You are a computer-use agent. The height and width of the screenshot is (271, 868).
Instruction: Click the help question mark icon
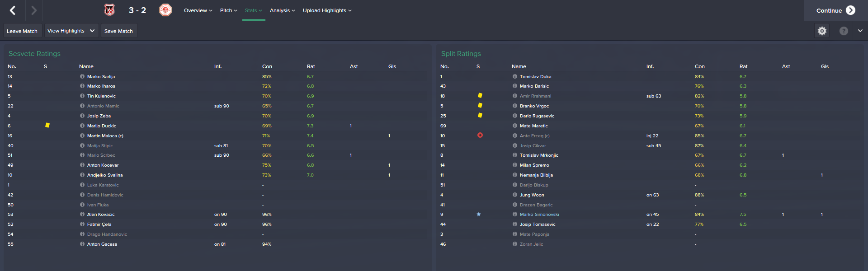844,31
